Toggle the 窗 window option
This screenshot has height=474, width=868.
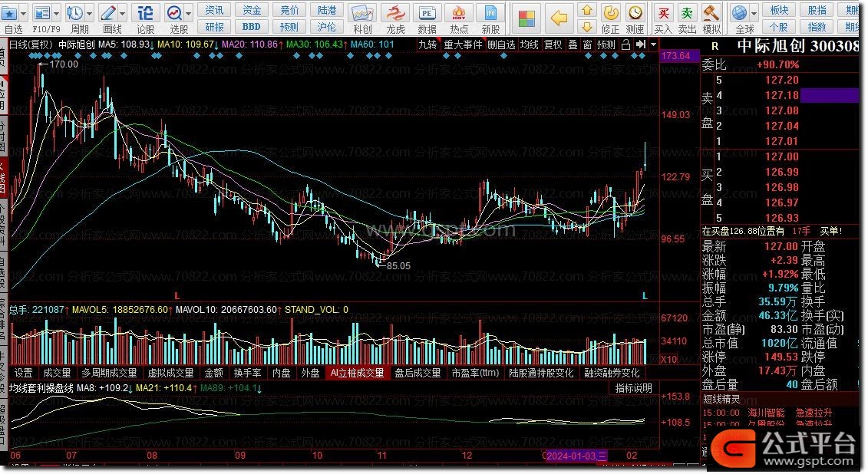click(x=587, y=44)
